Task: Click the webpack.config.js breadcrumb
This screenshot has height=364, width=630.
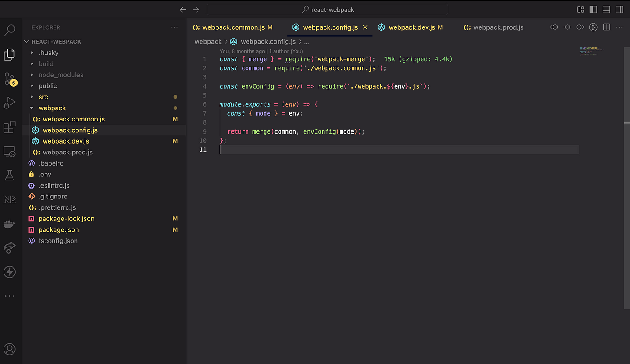Action: [x=263, y=41]
